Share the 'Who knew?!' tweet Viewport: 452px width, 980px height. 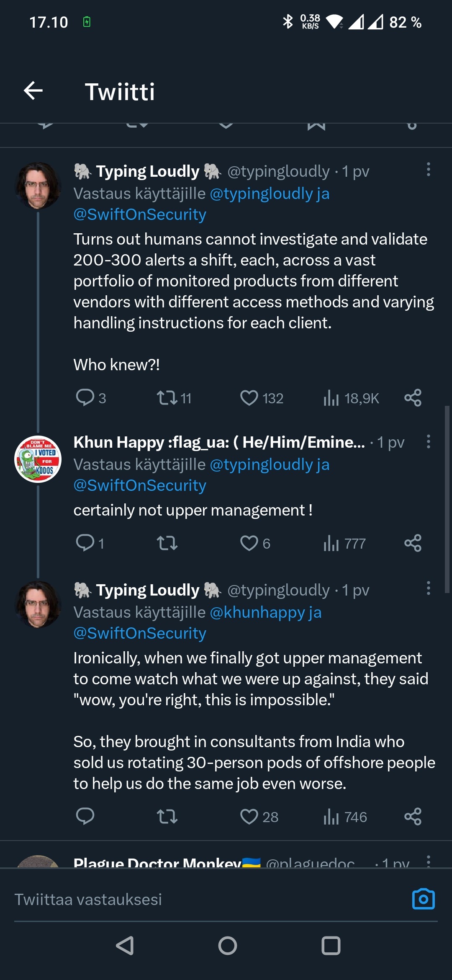(413, 397)
